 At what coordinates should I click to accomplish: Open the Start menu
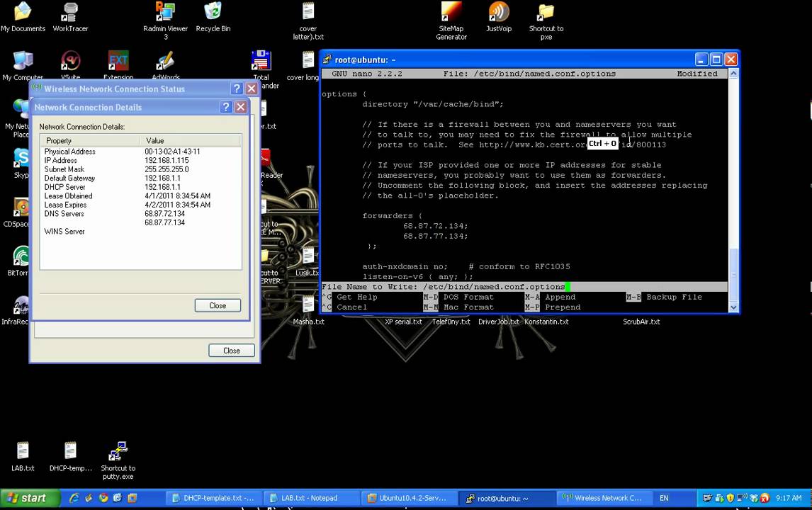(30, 498)
